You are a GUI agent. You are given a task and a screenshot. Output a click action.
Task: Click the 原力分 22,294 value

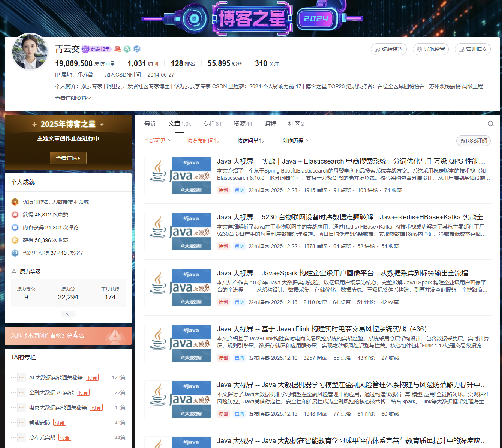tap(68, 297)
